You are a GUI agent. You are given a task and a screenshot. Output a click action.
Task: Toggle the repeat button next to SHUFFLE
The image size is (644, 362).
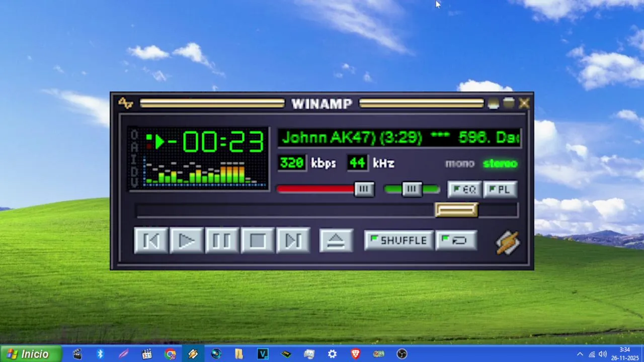[x=456, y=240]
